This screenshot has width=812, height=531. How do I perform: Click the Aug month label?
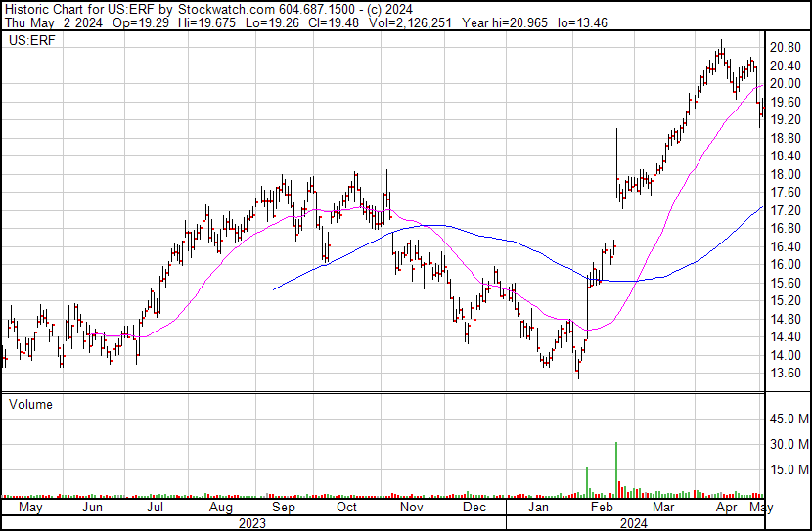tap(220, 508)
